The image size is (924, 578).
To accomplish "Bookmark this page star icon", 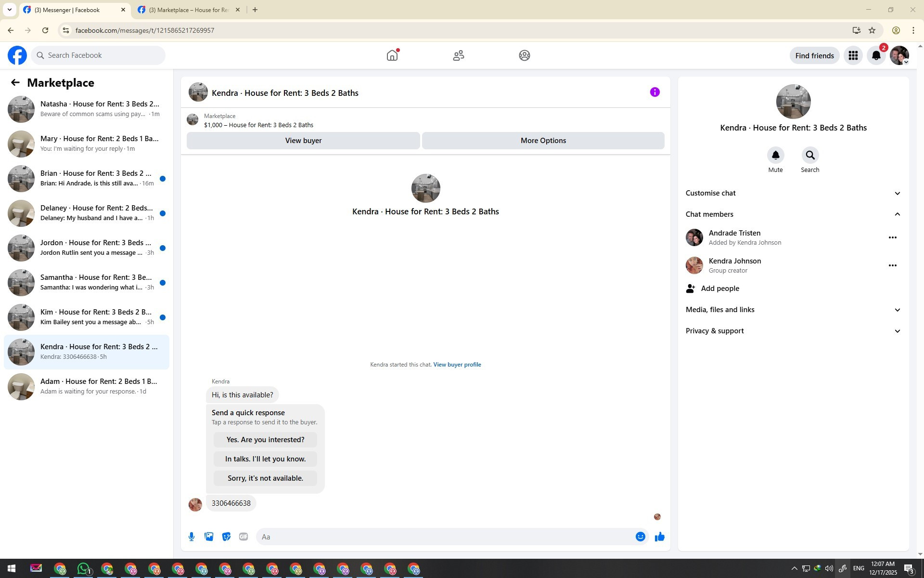I will pyautogui.click(x=872, y=30).
